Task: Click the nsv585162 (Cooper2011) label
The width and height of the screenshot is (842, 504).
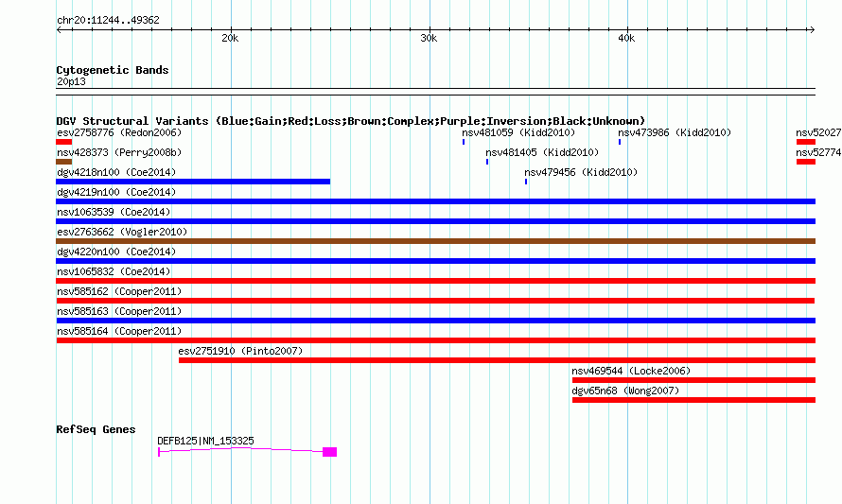Action: click(x=119, y=291)
